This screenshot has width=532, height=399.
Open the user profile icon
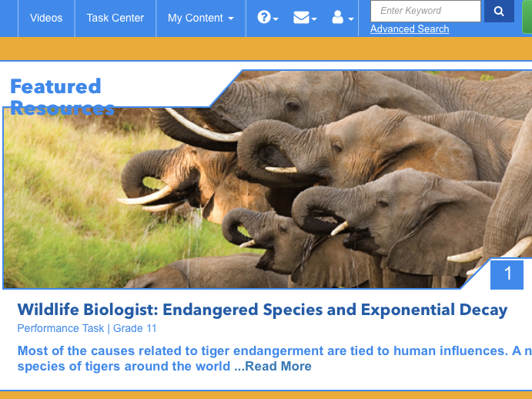click(x=337, y=17)
